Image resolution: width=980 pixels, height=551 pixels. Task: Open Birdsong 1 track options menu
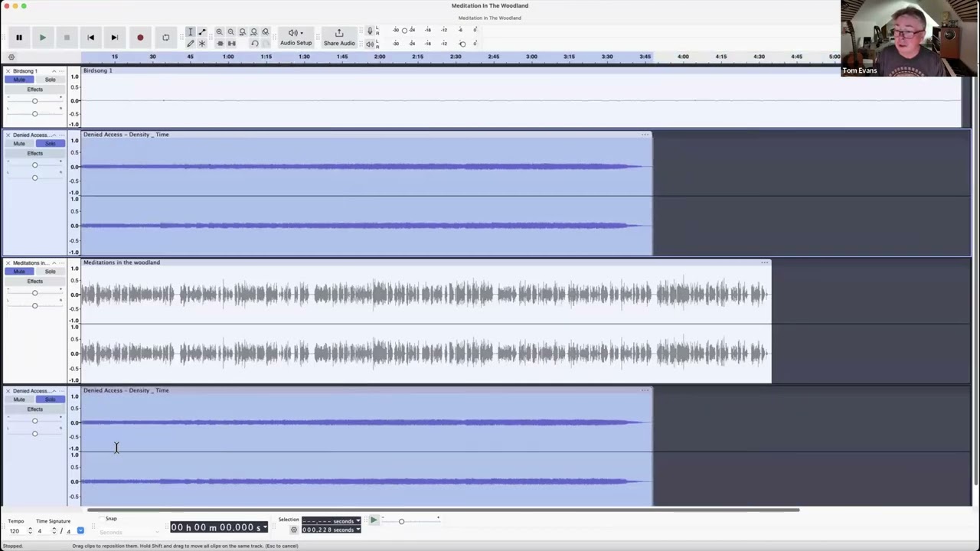click(62, 71)
